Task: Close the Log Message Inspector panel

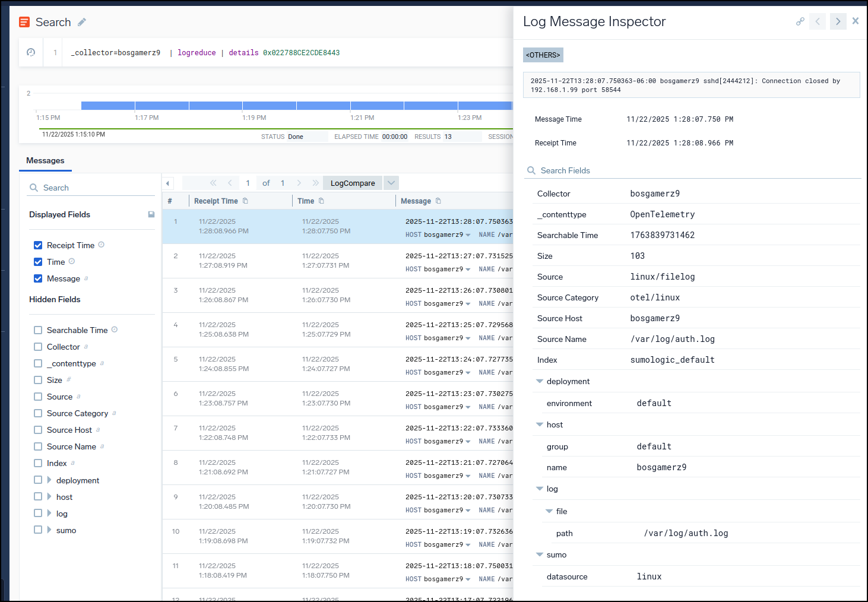Action: [x=855, y=21]
